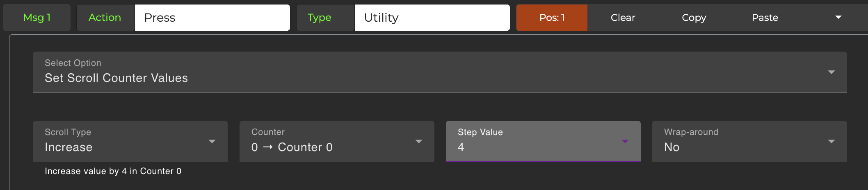The width and height of the screenshot is (868, 190).
Task: Expand the arrow menu beside Paste
Action: coord(838,18)
